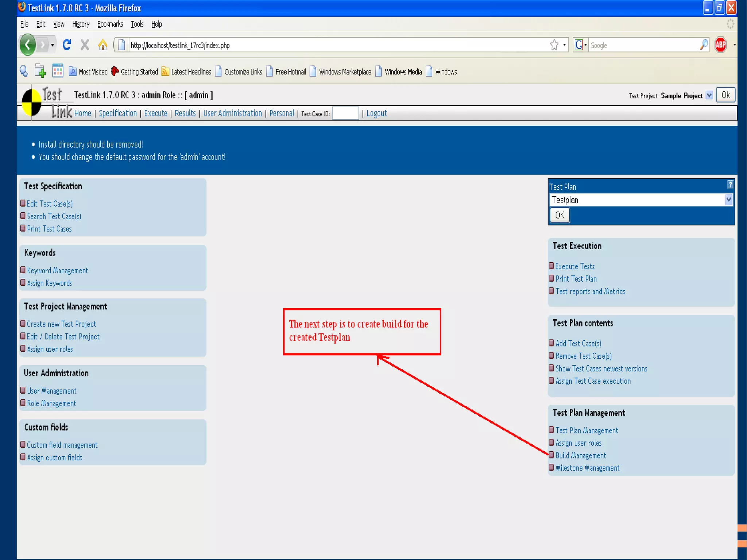Image resolution: width=747 pixels, height=560 pixels.
Task: Open the Assign Keywords link
Action: point(49,283)
